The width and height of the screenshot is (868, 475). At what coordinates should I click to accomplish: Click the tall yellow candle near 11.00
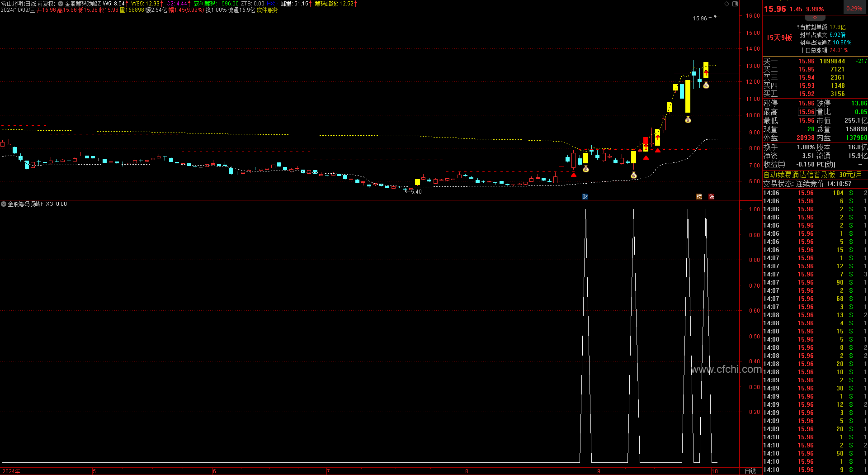click(688, 96)
